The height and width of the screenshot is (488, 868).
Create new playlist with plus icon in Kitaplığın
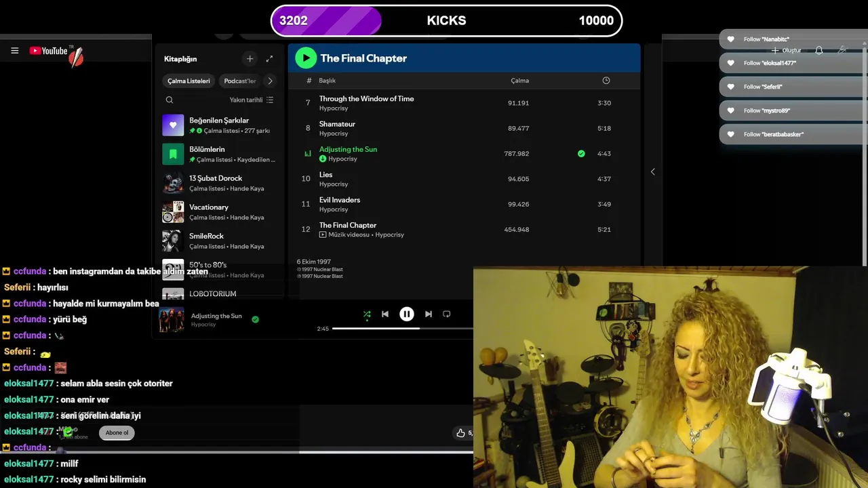250,59
